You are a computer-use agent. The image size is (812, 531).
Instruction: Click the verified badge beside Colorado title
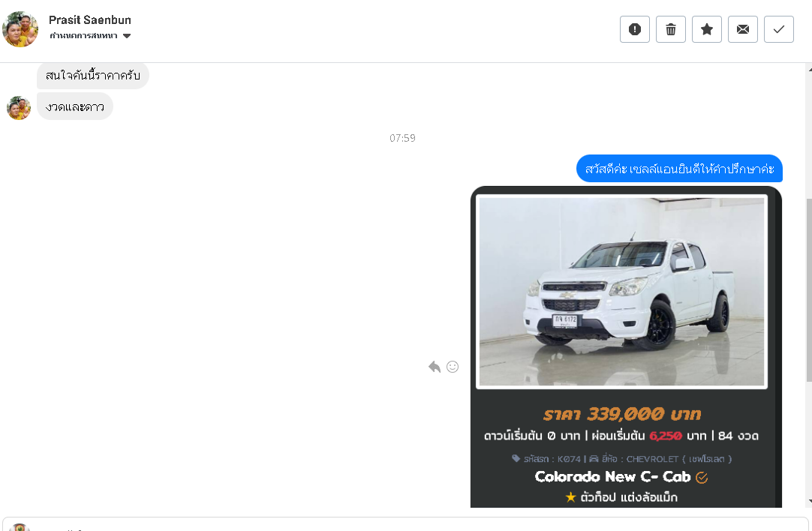(x=702, y=477)
